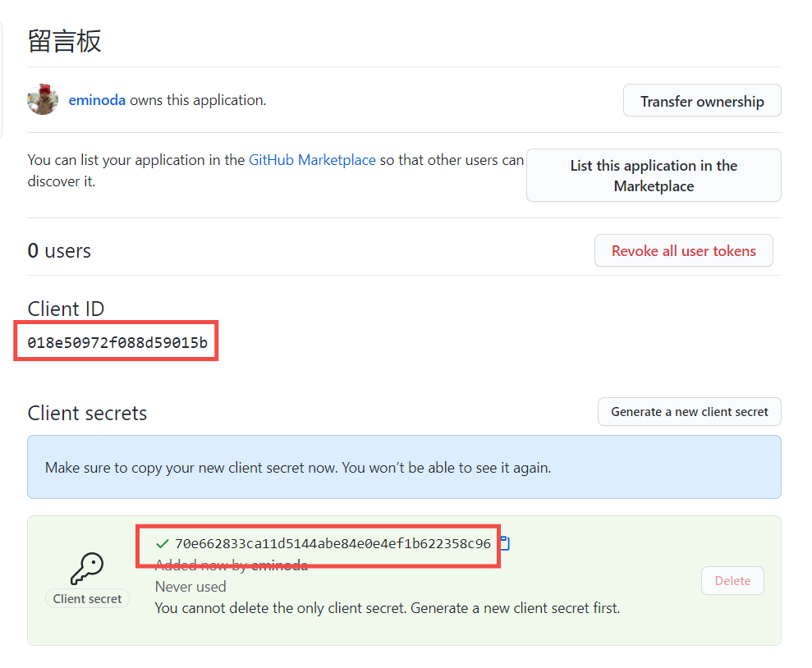Revoke all user tokens
This screenshot has width=812, height=668.
(x=683, y=250)
